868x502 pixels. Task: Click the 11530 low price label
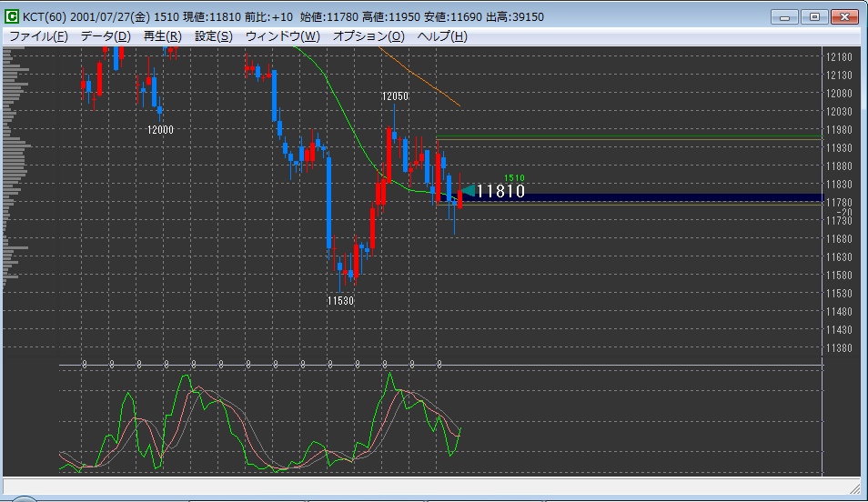tap(340, 299)
